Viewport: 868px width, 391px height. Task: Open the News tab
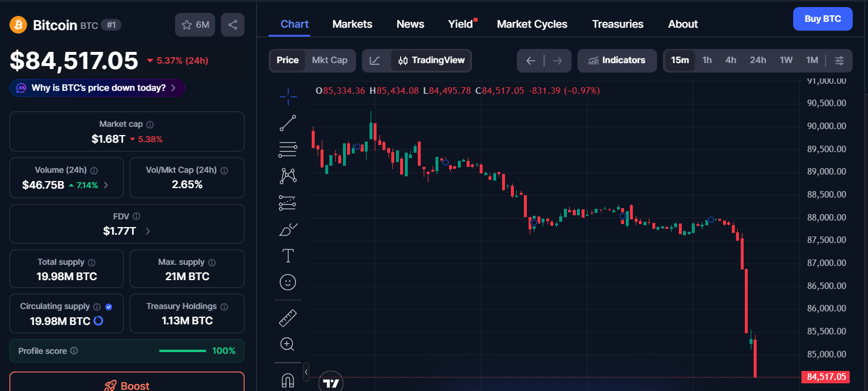pos(410,24)
